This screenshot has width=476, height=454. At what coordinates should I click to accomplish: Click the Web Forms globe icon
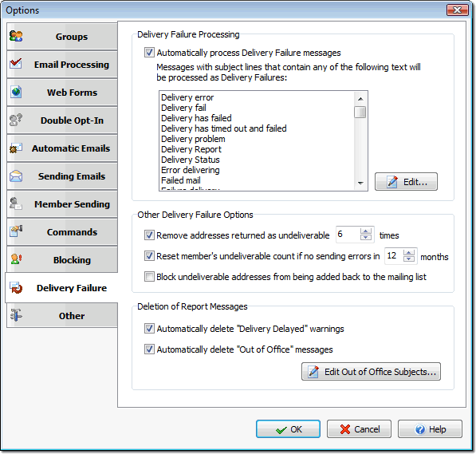(16, 92)
